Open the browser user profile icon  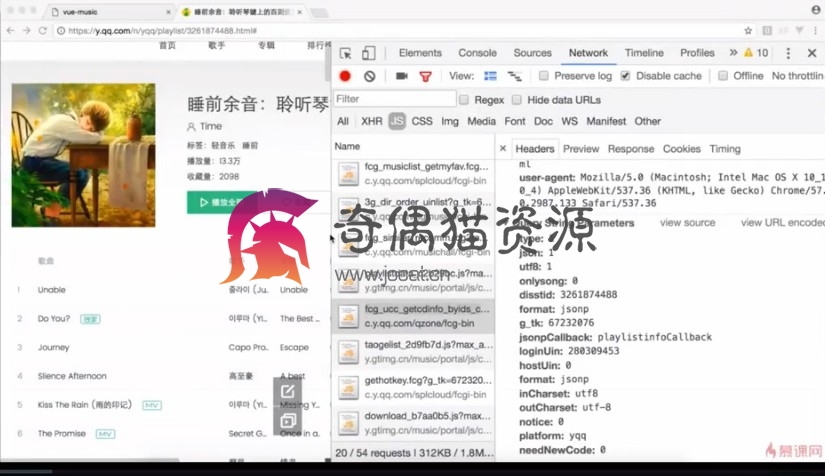pos(816,9)
